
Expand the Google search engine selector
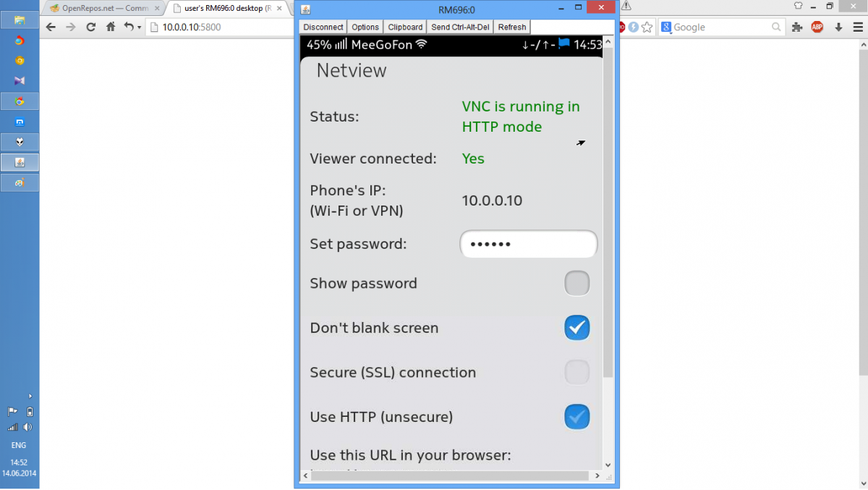(x=666, y=28)
